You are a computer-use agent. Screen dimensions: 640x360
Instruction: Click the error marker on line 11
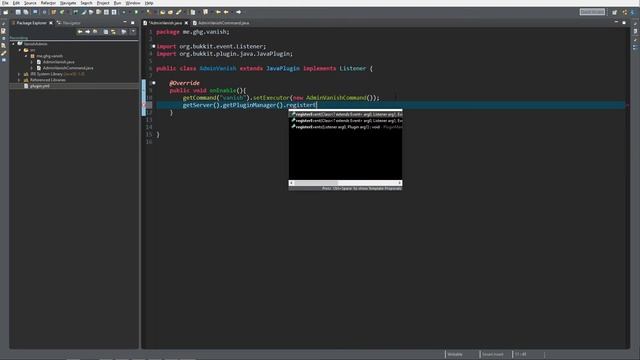(144, 105)
